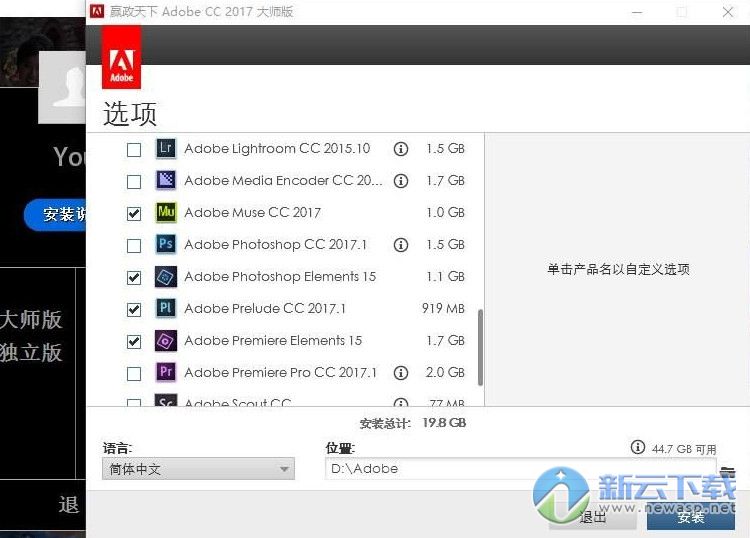Click the user avatar in background window

[62, 87]
